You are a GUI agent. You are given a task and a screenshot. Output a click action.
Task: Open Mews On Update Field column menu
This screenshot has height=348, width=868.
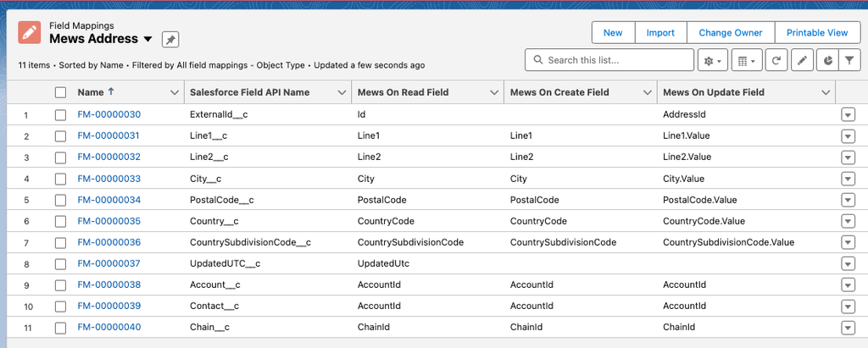[x=826, y=92]
